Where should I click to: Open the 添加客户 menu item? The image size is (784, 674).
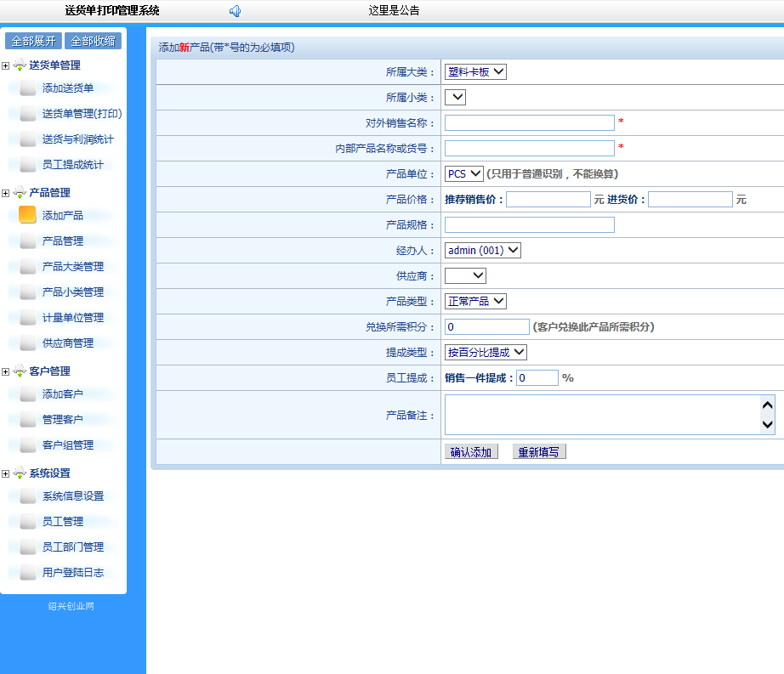(x=63, y=394)
